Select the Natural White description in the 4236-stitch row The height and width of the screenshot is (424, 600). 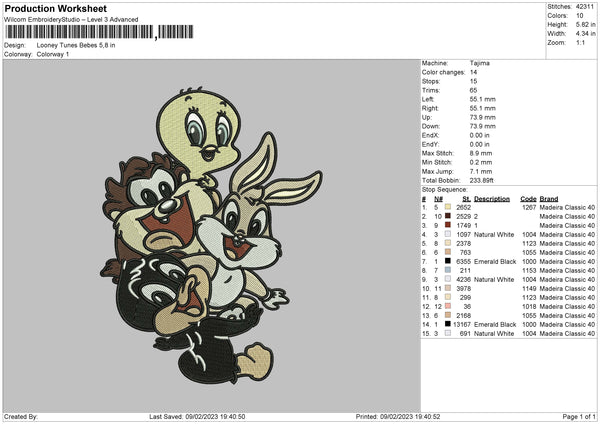(494, 280)
